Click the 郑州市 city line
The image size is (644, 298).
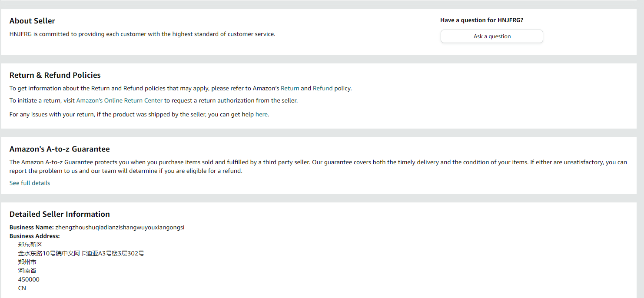[x=27, y=262]
